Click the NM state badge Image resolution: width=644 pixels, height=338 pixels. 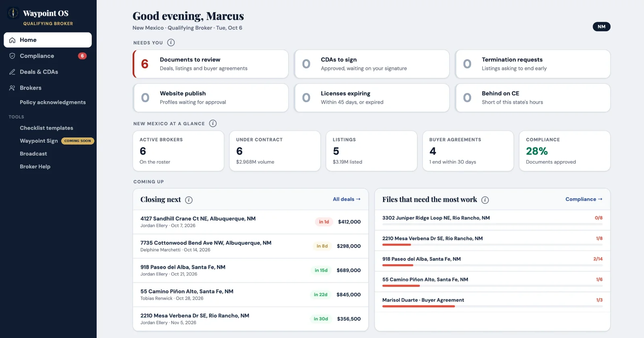click(x=601, y=27)
